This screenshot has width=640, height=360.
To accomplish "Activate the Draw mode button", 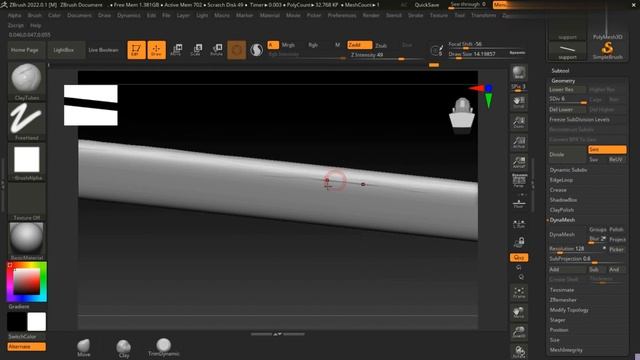I will 157,50.
